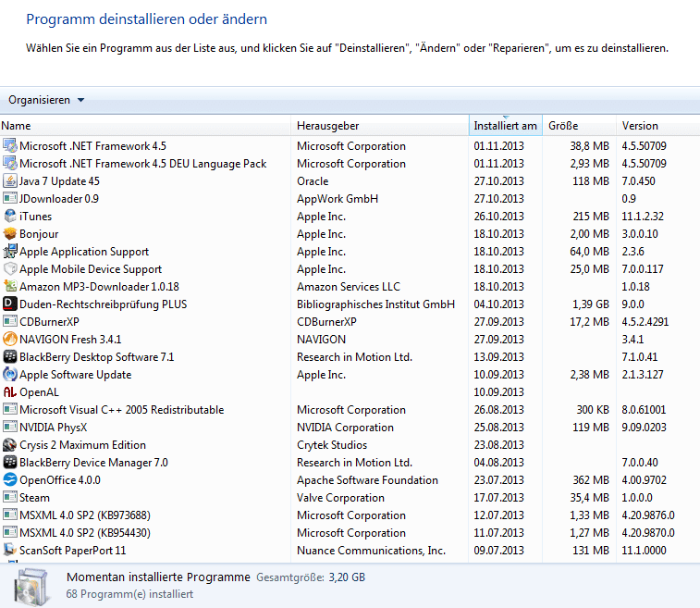Image resolution: width=700 pixels, height=608 pixels.
Task: Click the Java 7 Update 45 icon
Action: pyautogui.click(x=10, y=181)
